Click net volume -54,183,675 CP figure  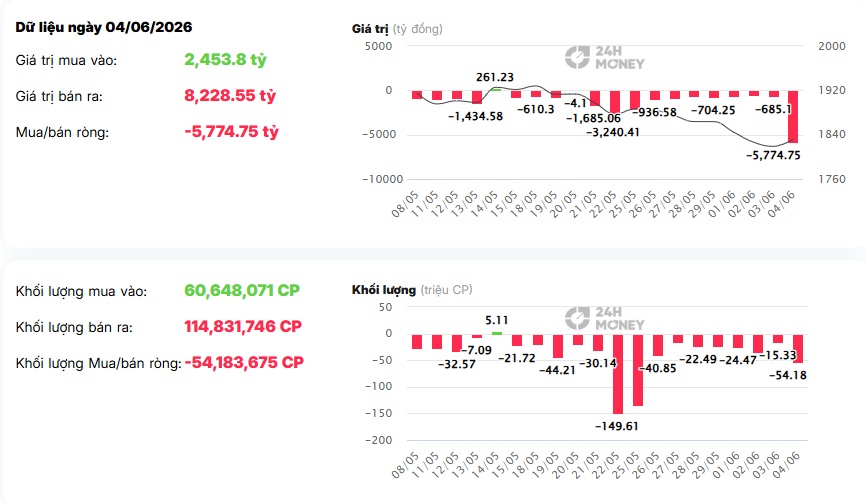click(x=244, y=362)
